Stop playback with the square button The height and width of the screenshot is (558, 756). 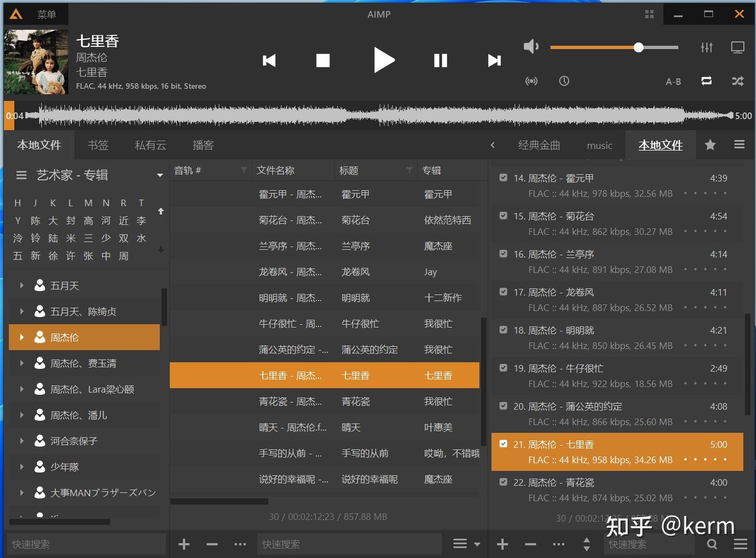coord(323,61)
